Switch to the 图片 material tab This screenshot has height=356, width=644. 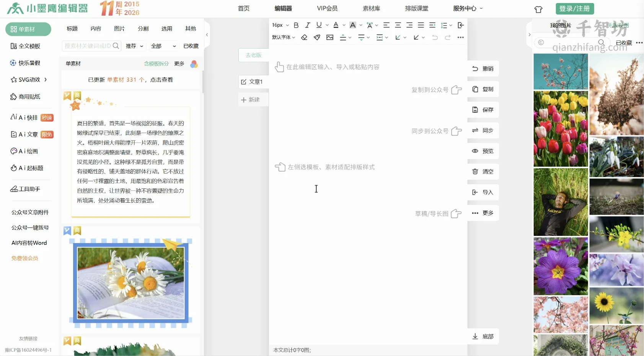point(119,29)
